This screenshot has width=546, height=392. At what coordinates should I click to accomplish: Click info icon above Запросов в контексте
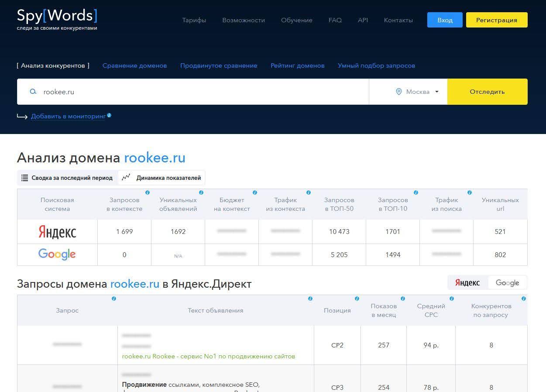coord(148,193)
